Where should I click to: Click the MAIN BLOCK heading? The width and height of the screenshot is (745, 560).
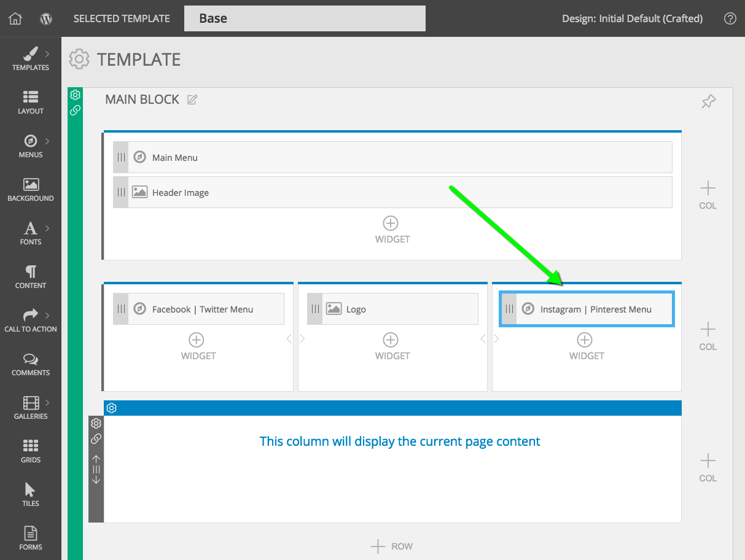[x=142, y=99]
